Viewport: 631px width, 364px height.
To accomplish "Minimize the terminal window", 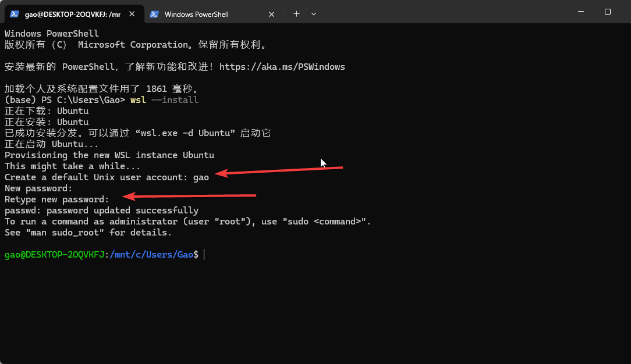I will coord(580,12).
